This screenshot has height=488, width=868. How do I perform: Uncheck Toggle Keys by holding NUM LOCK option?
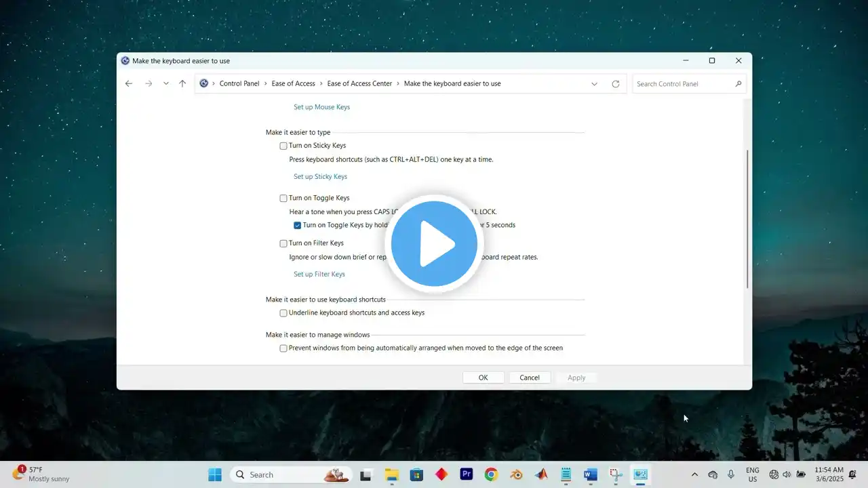[297, 225]
